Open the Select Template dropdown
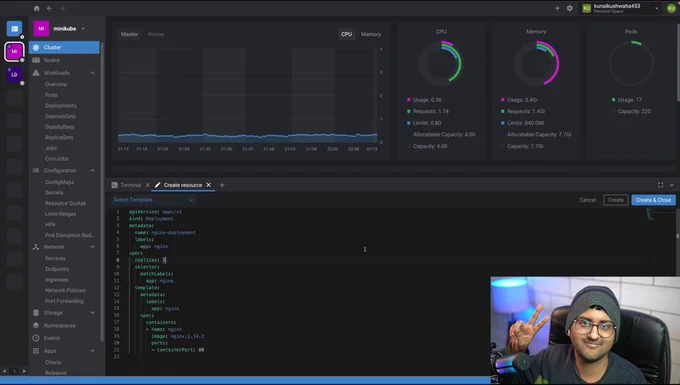 coord(153,200)
